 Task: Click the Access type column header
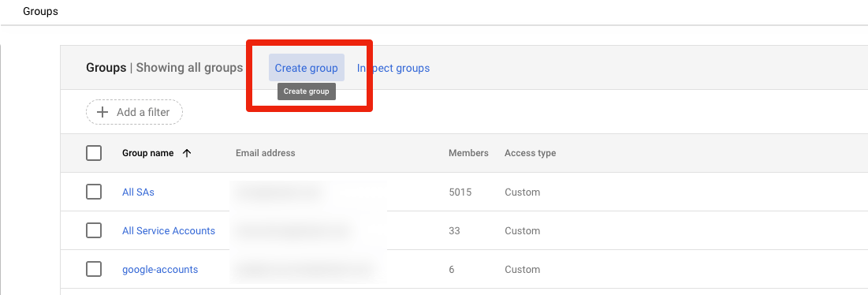click(x=530, y=153)
